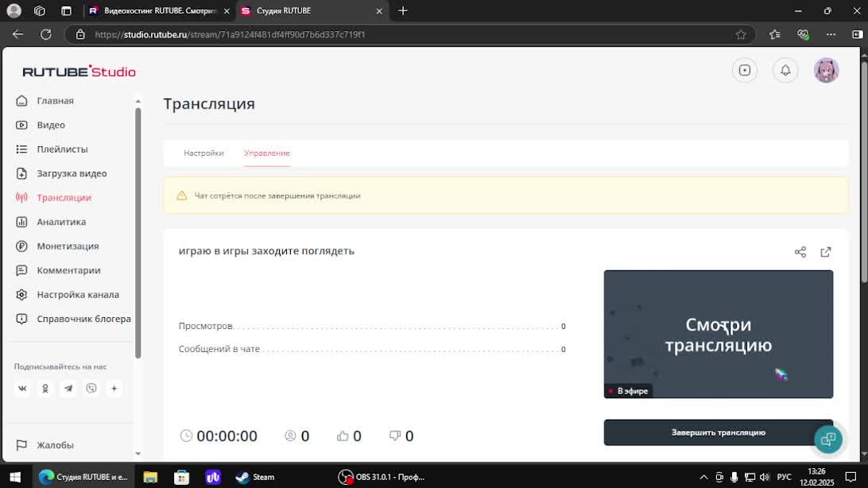This screenshot has width=868, height=488.
Task: Click the taskbar volume icon
Action: (765, 477)
